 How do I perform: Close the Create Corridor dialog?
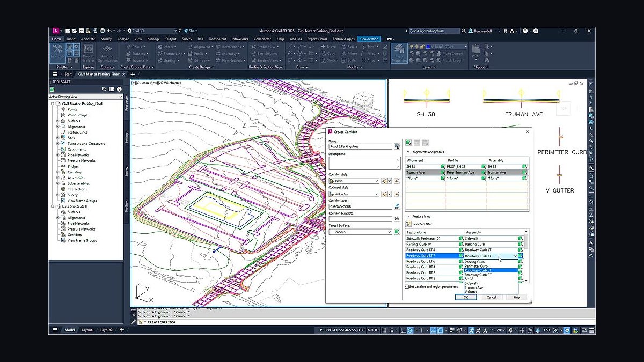tap(527, 131)
